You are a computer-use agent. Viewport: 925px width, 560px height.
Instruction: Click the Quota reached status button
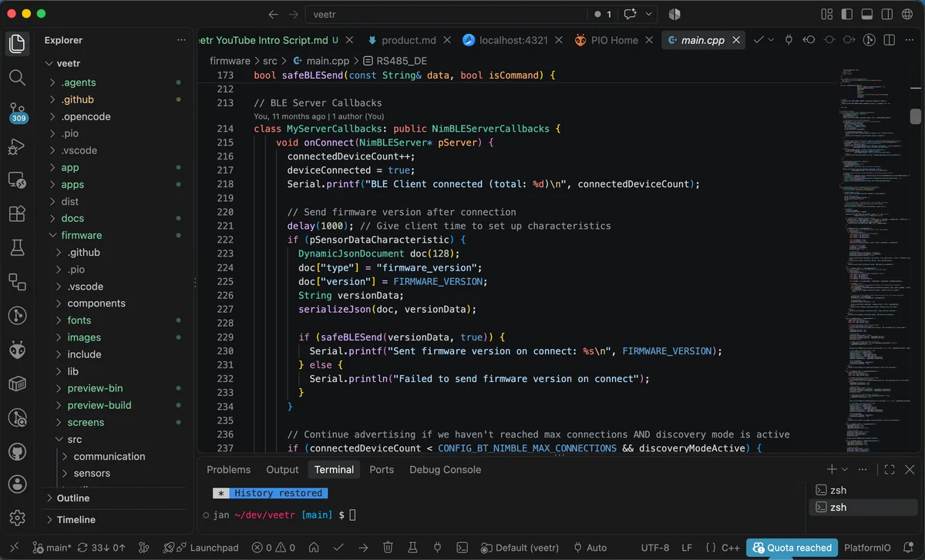(792, 548)
